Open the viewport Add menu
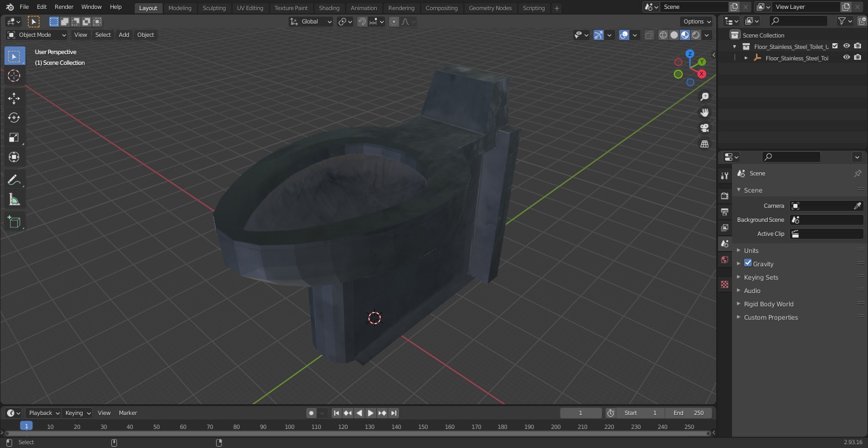The image size is (868, 448). point(124,35)
